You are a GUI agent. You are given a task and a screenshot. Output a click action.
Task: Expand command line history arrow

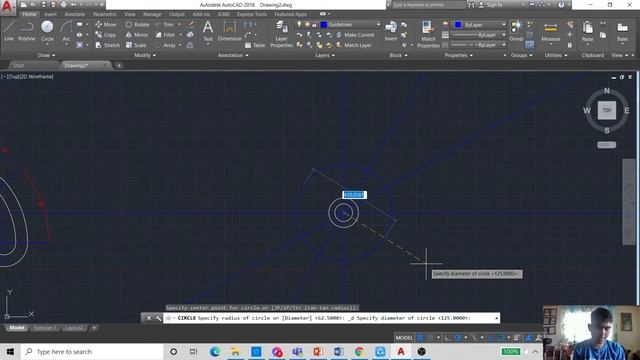coord(496,318)
